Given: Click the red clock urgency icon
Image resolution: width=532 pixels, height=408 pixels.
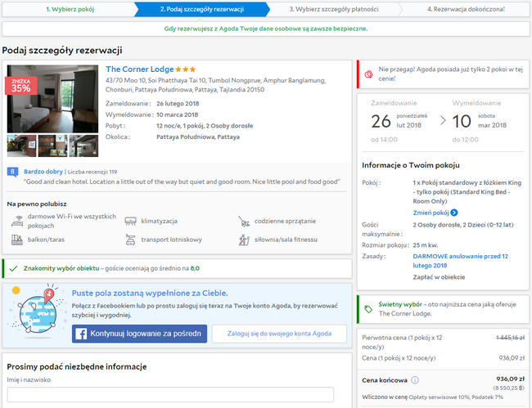Looking at the screenshot, I should click(x=368, y=74).
